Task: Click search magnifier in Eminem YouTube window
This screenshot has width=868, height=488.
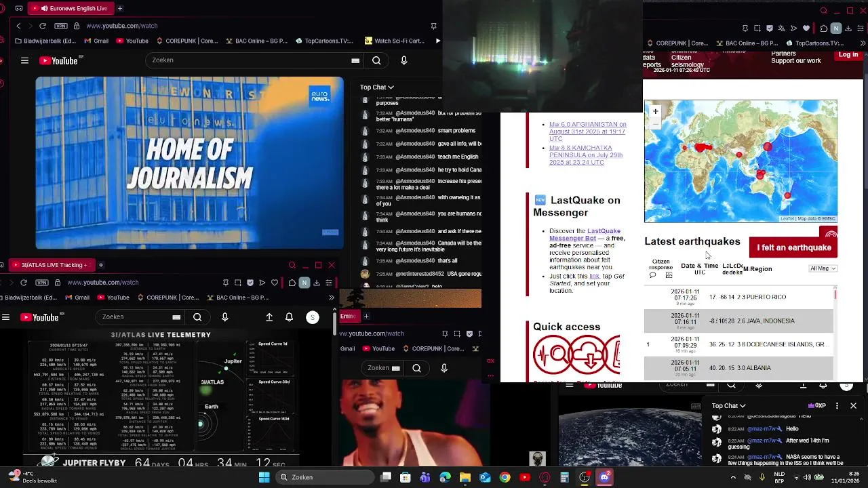Action: point(416,368)
